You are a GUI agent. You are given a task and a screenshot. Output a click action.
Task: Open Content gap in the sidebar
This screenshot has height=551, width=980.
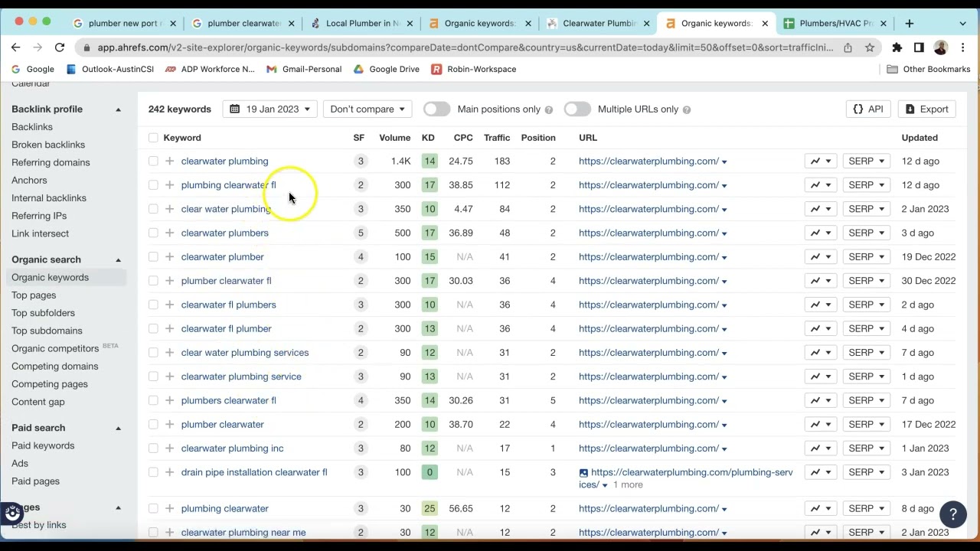tap(38, 402)
